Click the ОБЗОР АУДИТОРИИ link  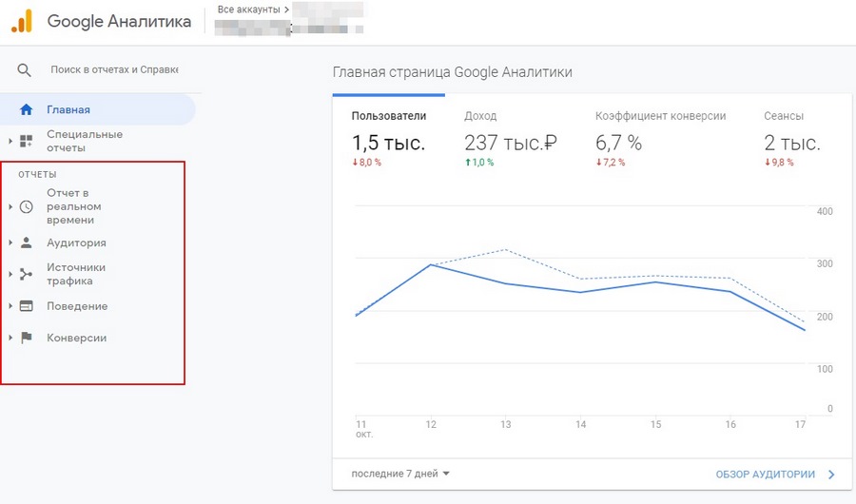766,475
